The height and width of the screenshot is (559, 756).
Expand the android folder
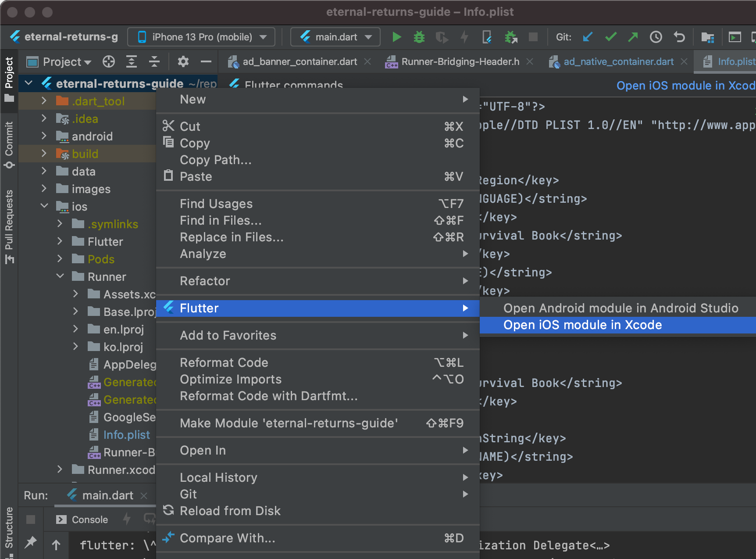pyautogui.click(x=44, y=136)
